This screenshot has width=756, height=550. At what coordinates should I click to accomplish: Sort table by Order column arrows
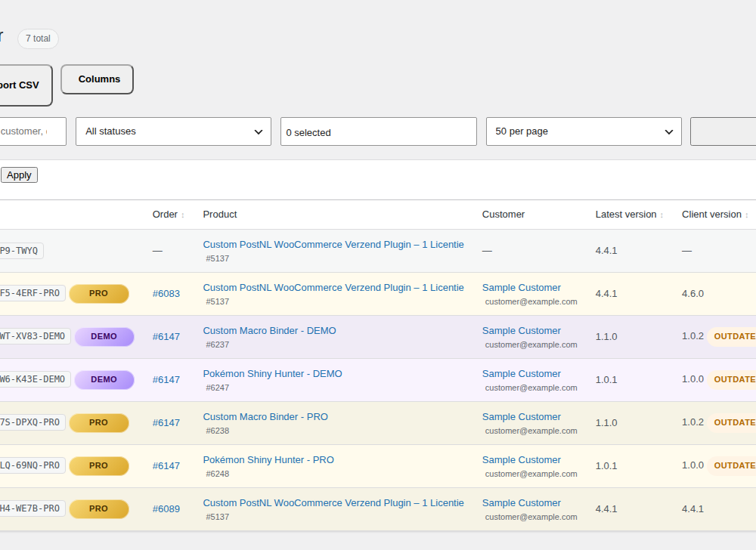point(183,215)
